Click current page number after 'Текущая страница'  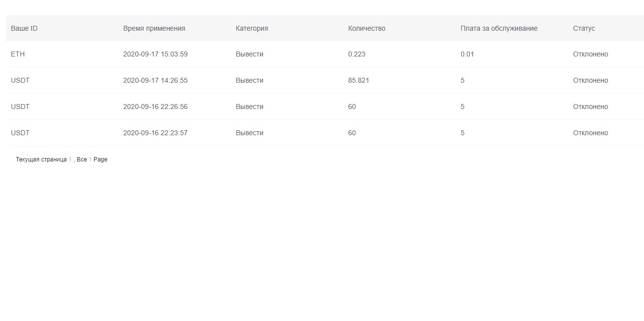point(70,160)
